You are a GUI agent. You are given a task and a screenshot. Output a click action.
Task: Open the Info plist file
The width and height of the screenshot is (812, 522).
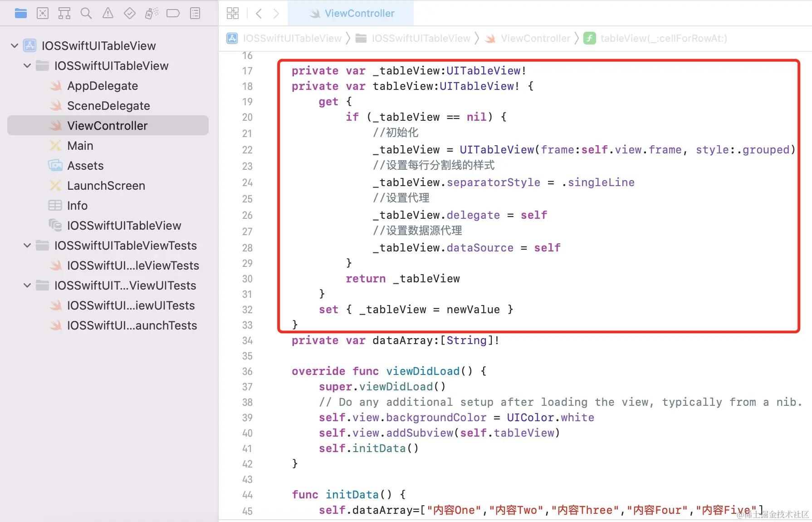click(x=108, y=206)
